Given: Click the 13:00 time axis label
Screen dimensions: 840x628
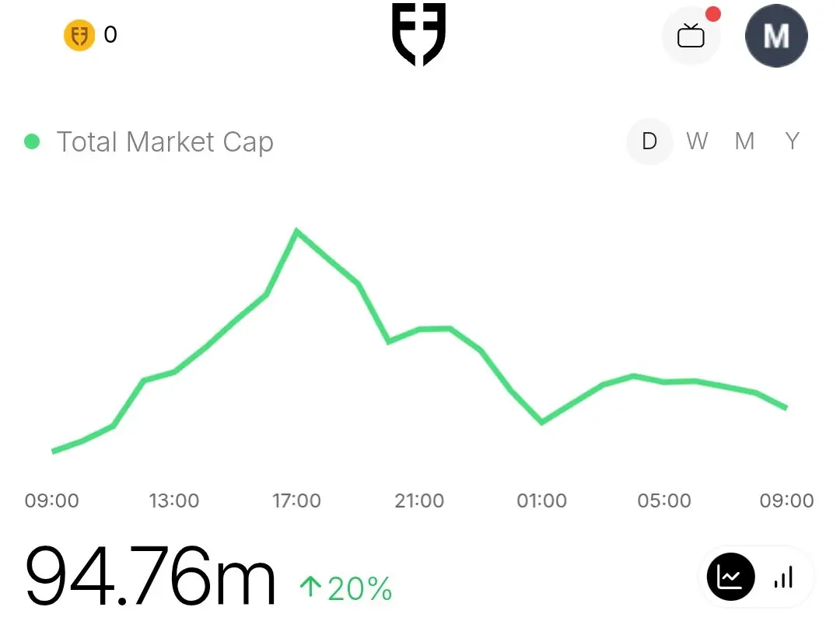Looking at the screenshot, I should (174, 501).
